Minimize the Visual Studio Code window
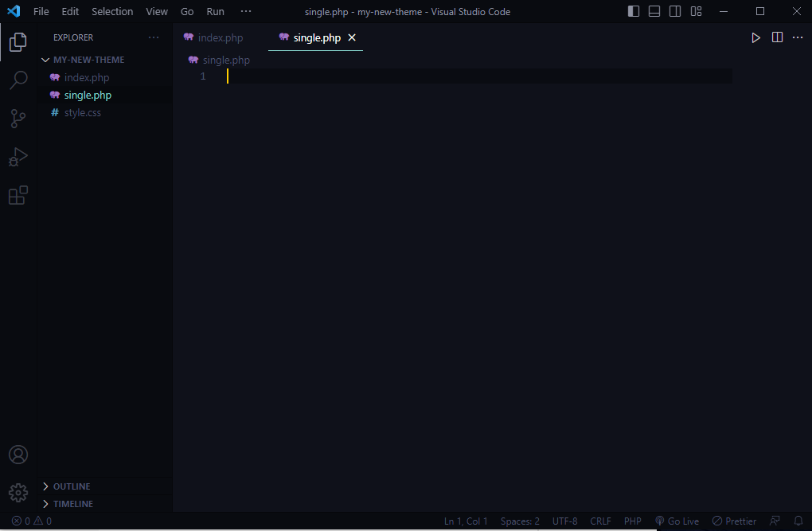This screenshot has height=531, width=812. point(724,11)
